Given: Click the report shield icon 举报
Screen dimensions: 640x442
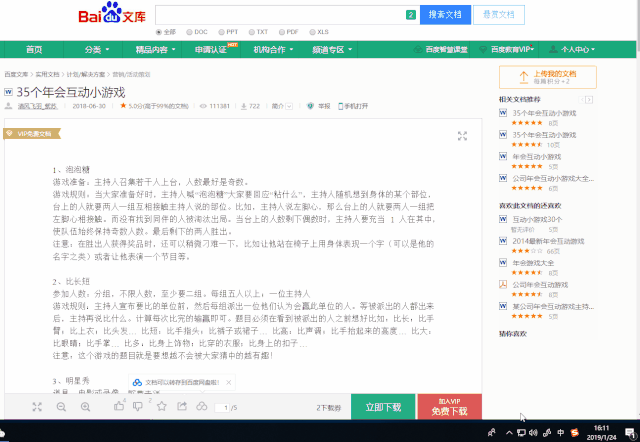Looking at the screenshot, I should [x=310, y=106].
